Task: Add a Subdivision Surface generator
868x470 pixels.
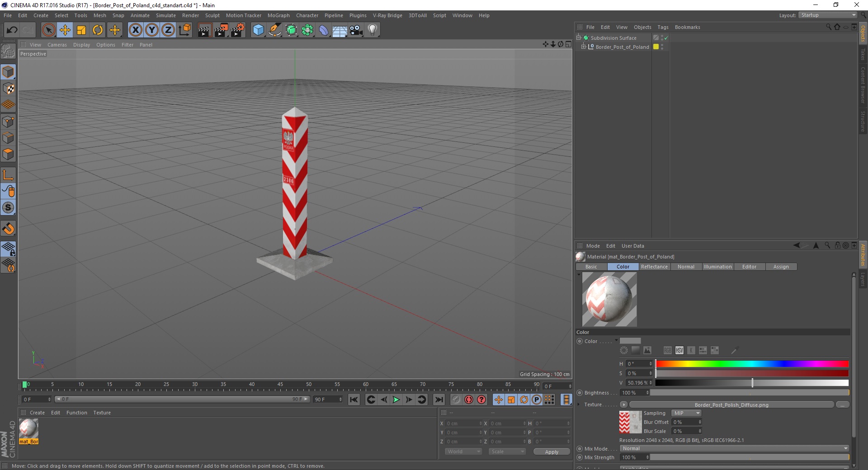Action: click(x=291, y=30)
